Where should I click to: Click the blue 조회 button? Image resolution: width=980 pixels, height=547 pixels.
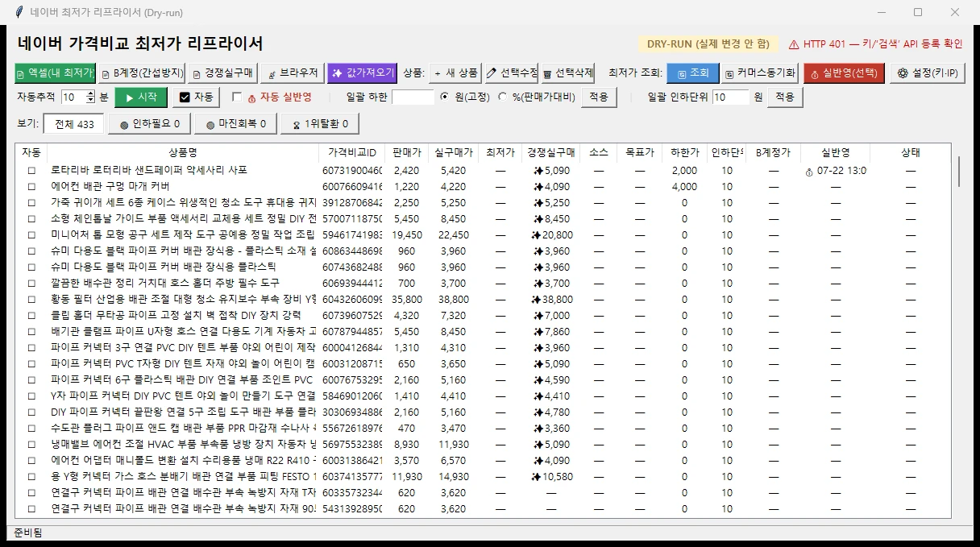click(x=692, y=73)
